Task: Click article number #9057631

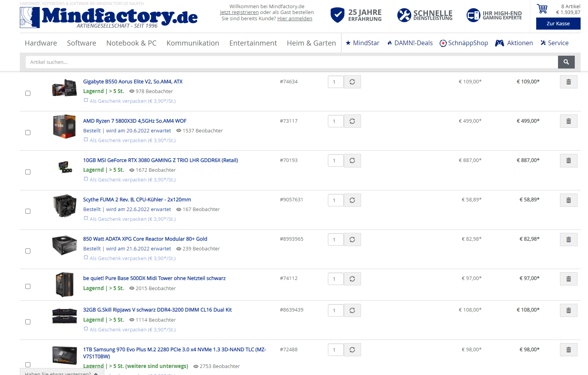Action: coord(291,200)
